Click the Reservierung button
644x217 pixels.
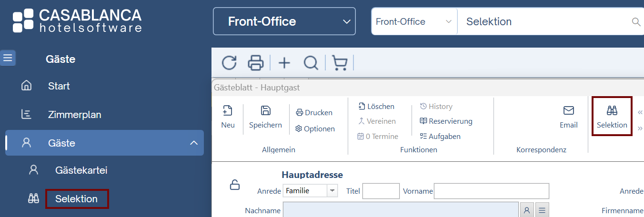click(x=446, y=121)
